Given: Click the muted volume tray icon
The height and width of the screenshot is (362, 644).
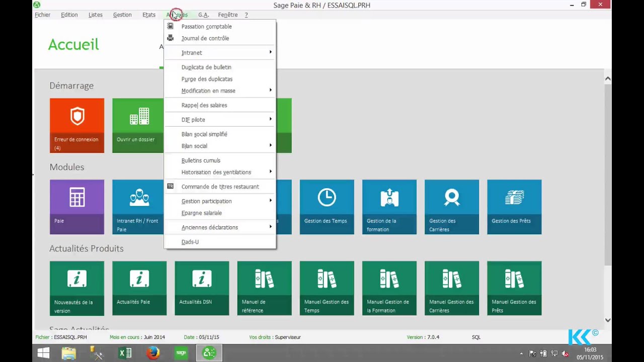Looking at the screenshot, I should pos(566,354).
